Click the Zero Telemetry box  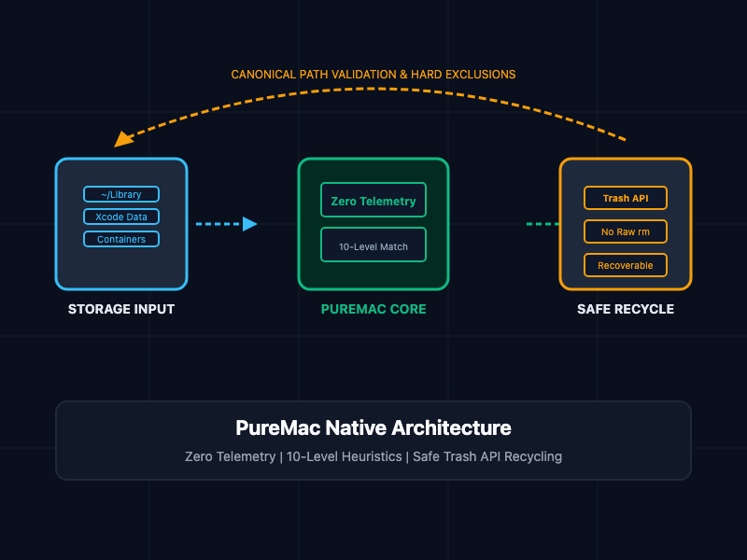tap(373, 200)
